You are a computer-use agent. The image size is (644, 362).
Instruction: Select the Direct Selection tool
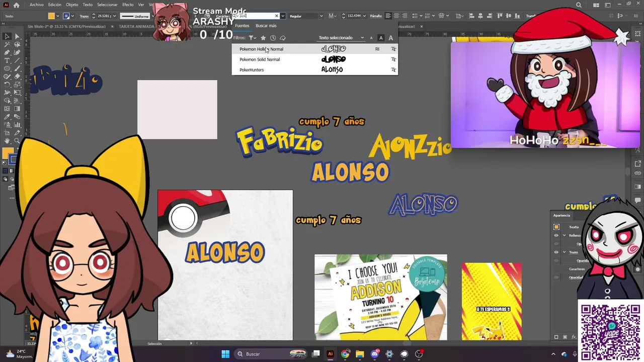point(17,36)
